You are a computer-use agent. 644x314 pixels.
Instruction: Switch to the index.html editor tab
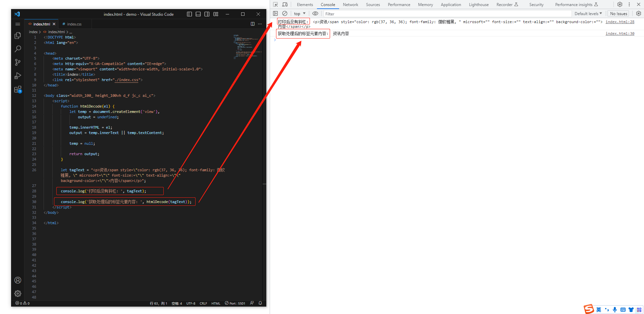[x=41, y=24]
